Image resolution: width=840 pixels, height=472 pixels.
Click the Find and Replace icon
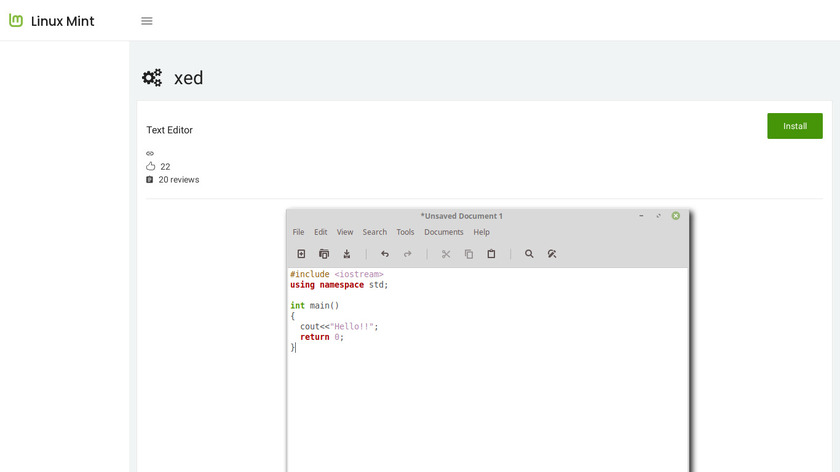coord(552,254)
